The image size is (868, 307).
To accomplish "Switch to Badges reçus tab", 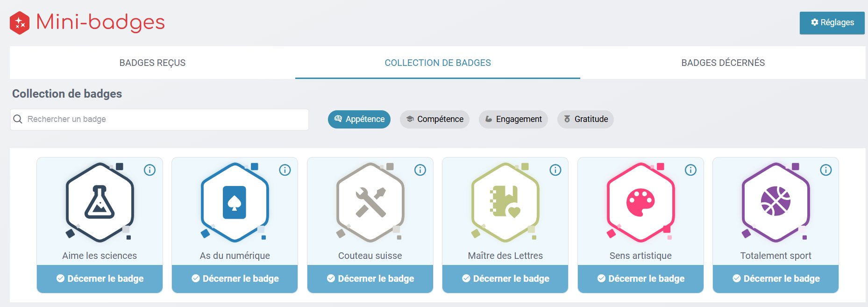I will coord(152,63).
